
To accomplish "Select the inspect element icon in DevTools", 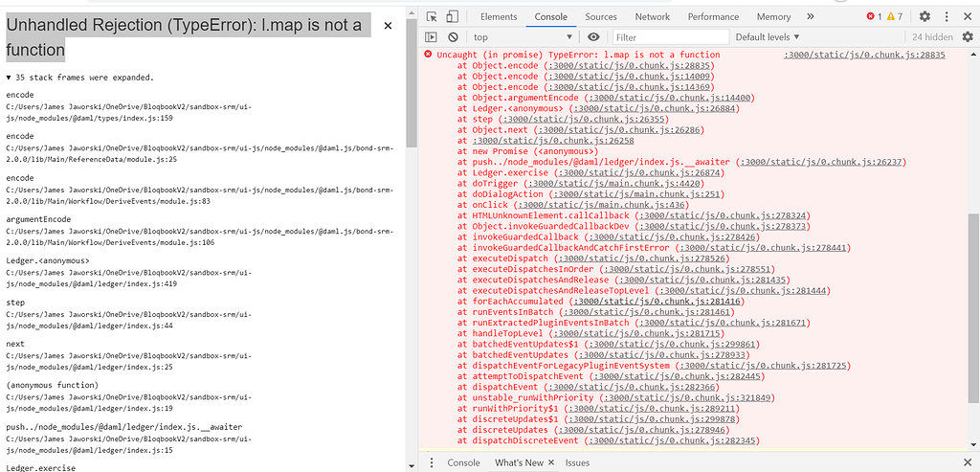I will (x=432, y=17).
